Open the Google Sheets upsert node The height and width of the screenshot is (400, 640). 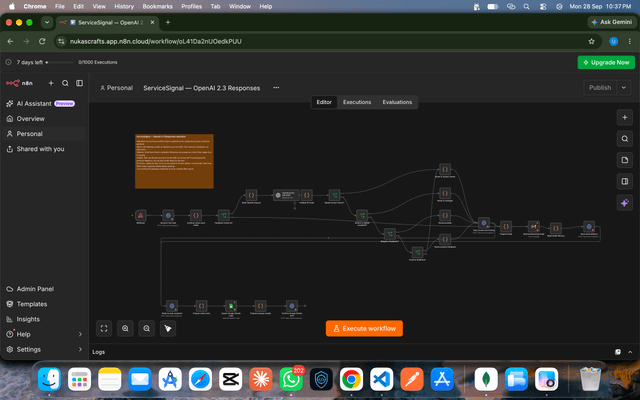pos(231,306)
